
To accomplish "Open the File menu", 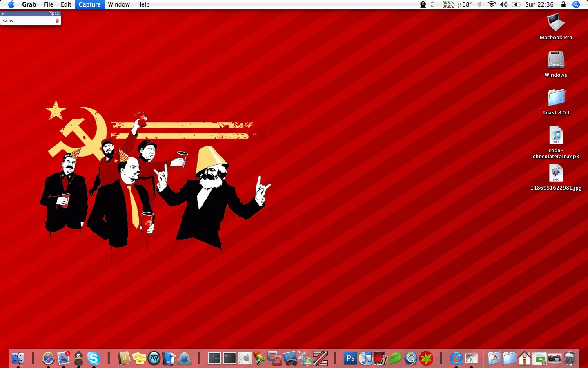I will [49, 4].
